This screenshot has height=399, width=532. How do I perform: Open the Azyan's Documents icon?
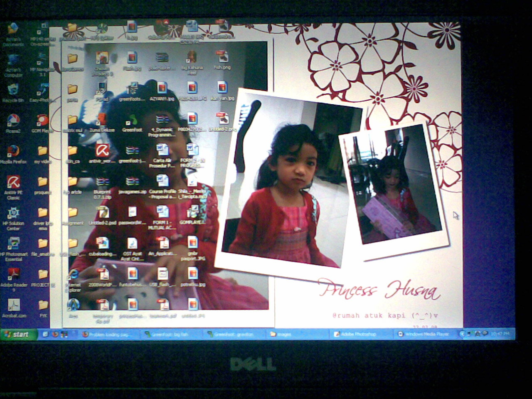click(13, 34)
